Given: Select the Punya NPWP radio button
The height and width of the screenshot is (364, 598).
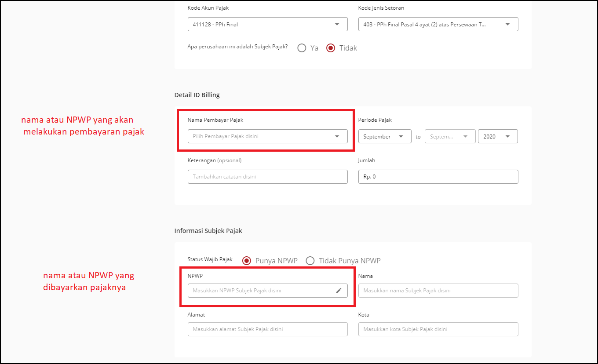Looking at the screenshot, I should coord(247,261).
